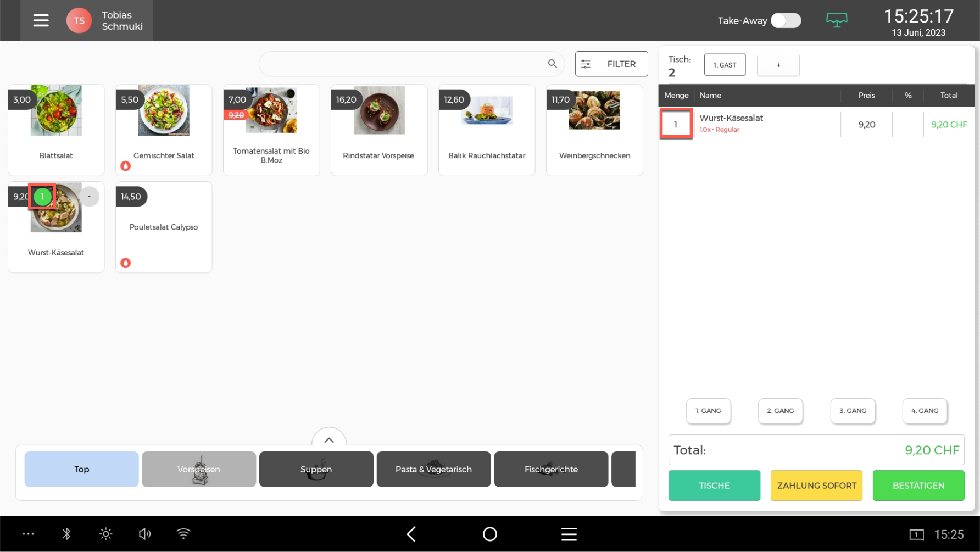Select the Wurst-Käsesalat order line name
980x552 pixels.
[731, 118]
